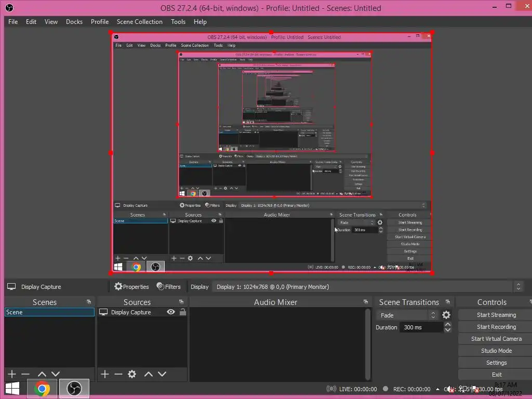Open the View menu
Image resolution: width=532 pixels, height=399 pixels.
click(51, 22)
